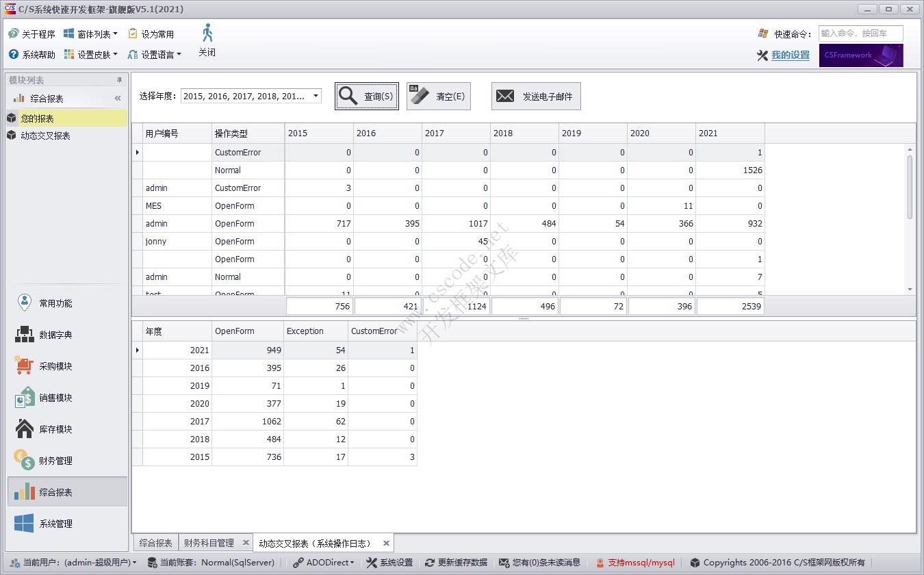Switch to the 综合报表 tab

click(x=155, y=543)
